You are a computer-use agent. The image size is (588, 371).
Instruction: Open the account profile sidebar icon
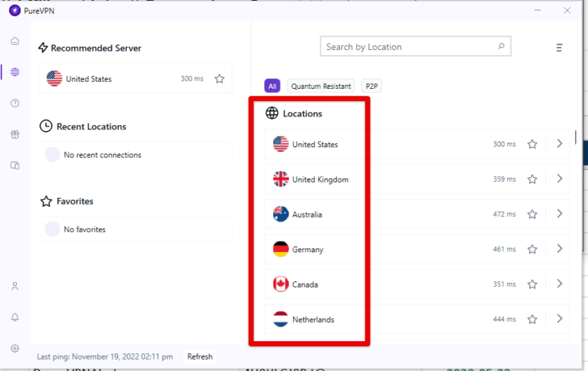(x=15, y=286)
